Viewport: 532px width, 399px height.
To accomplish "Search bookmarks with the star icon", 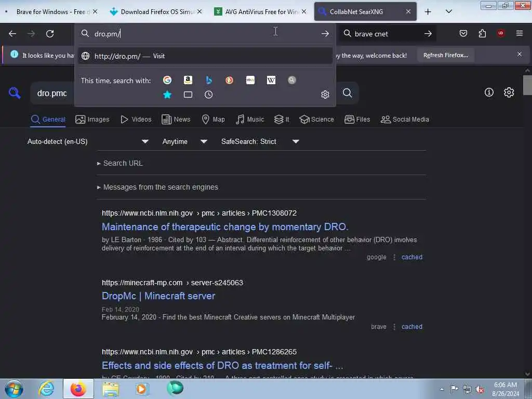I will point(167,95).
